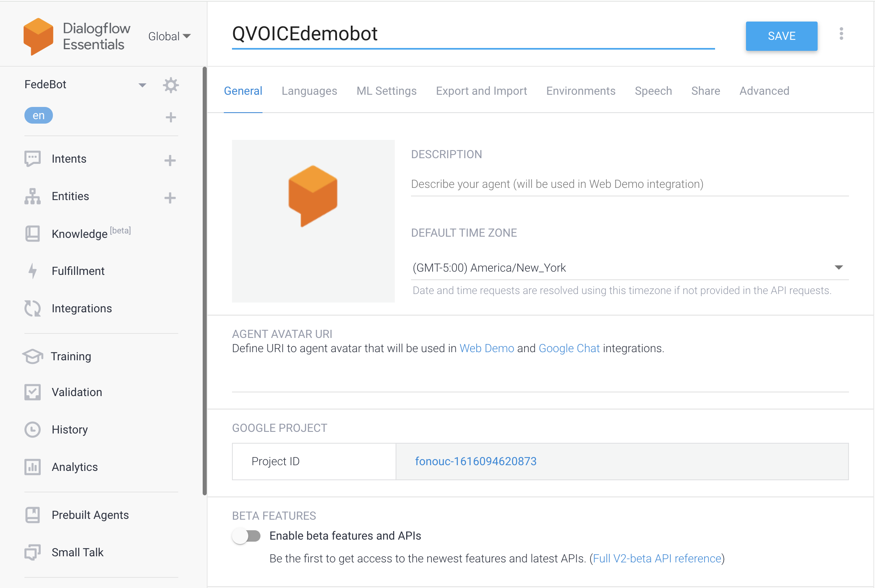This screenshot has height=588, width=875.
Task: Click the Integrations circular arrows icon
Action: (33, 309)
